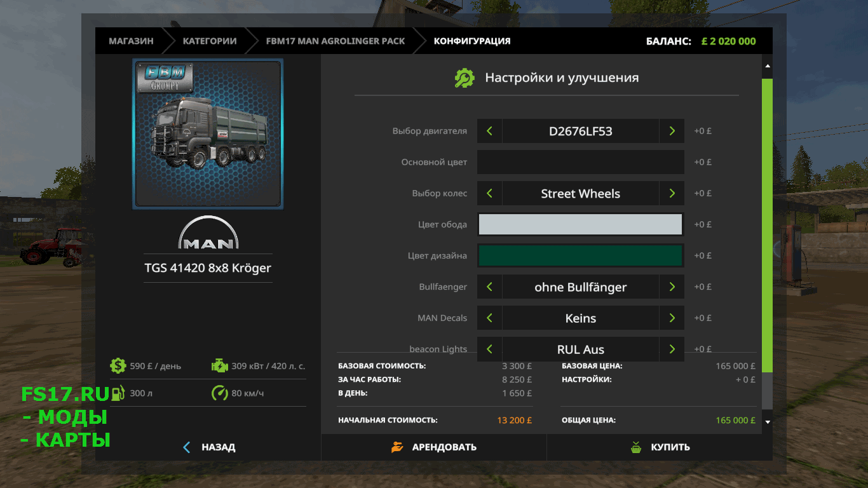
Task: Open the RUL Aus beacon selector
Action: point(581,349)
